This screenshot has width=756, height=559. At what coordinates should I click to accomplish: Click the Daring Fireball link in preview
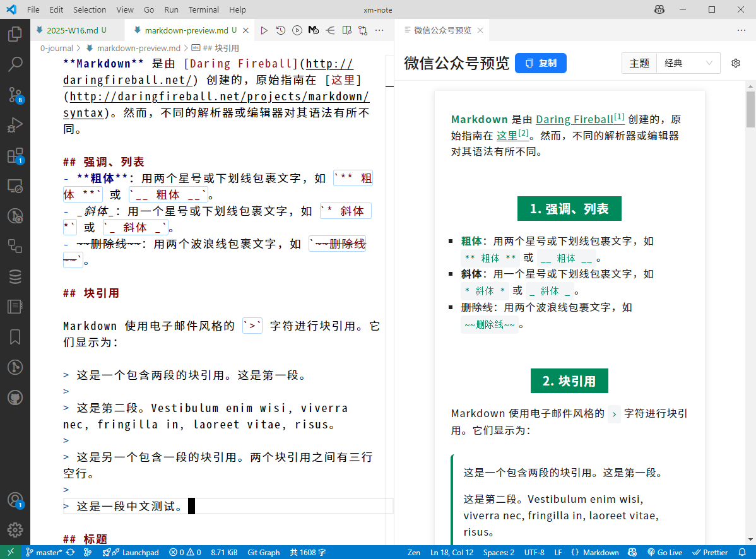[580, 119]
